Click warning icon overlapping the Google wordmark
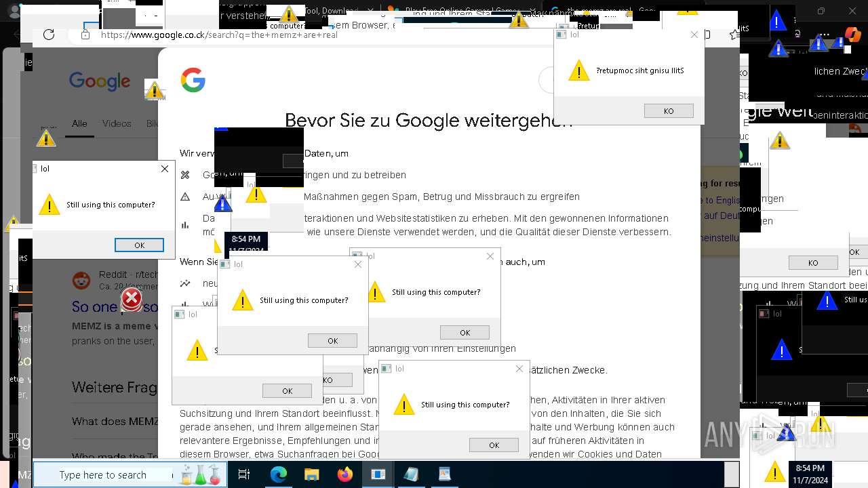 (x=154, y=89)
